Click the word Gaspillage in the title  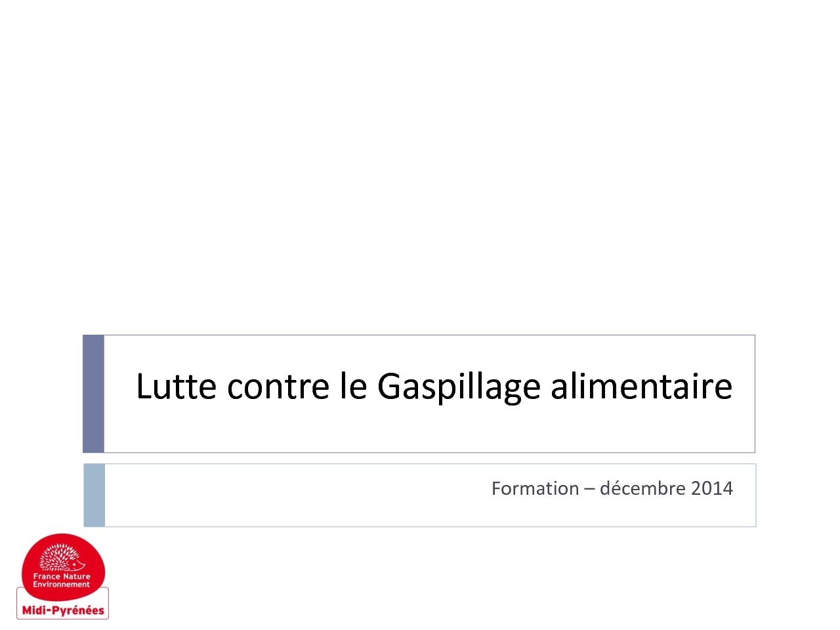pyautogui.click(x=458, y=387)
